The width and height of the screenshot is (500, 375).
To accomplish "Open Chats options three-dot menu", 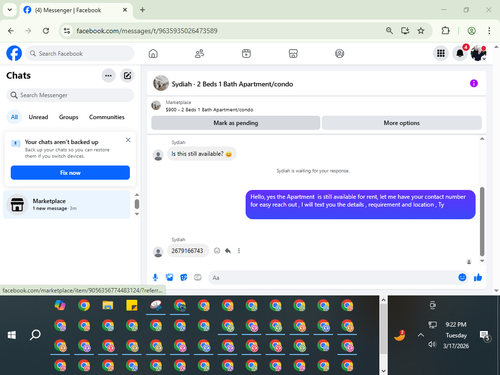I will (x=108, y=76).
